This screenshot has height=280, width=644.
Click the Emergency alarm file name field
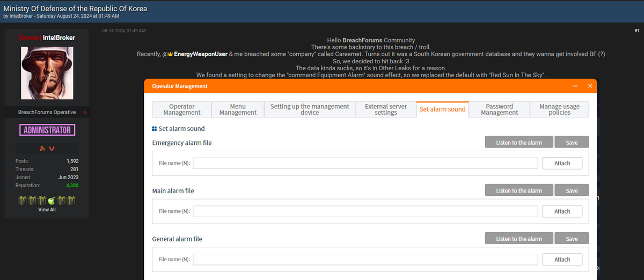[x=365, y=163]
